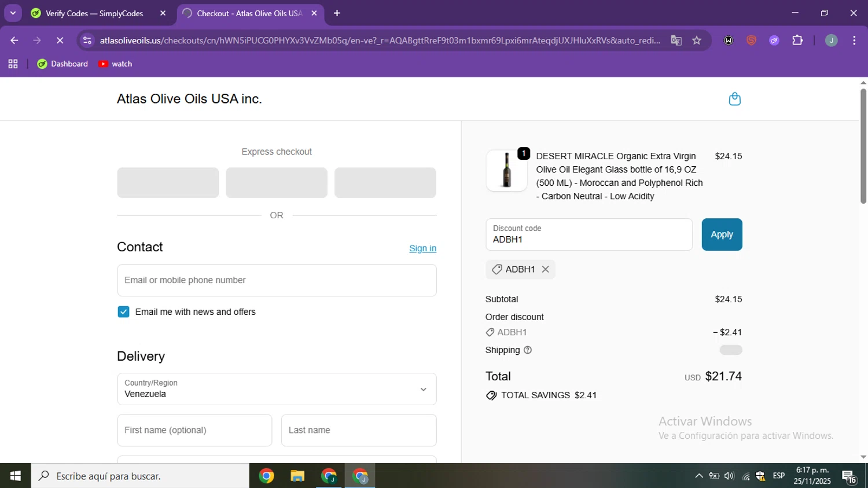Open the taskbar clock showing 6:17 p. m.
The image size is (868, 488).
click(x=812, y=476)
